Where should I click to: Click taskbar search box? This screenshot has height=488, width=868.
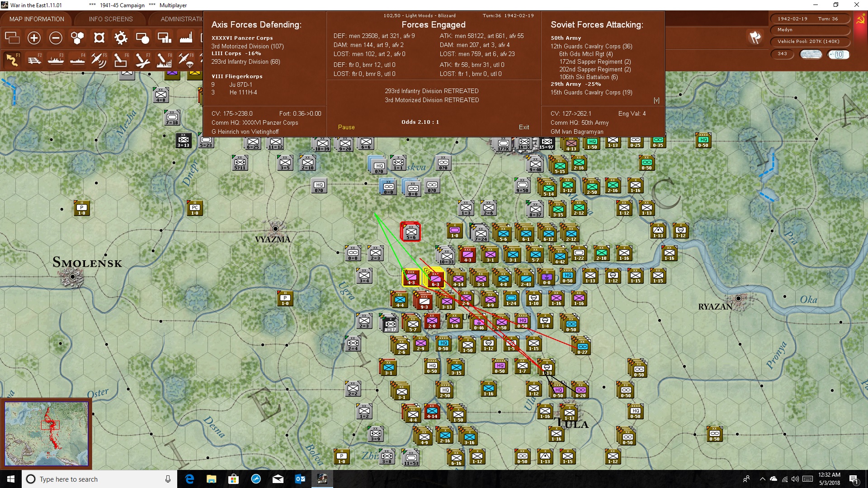pos(99,479)
